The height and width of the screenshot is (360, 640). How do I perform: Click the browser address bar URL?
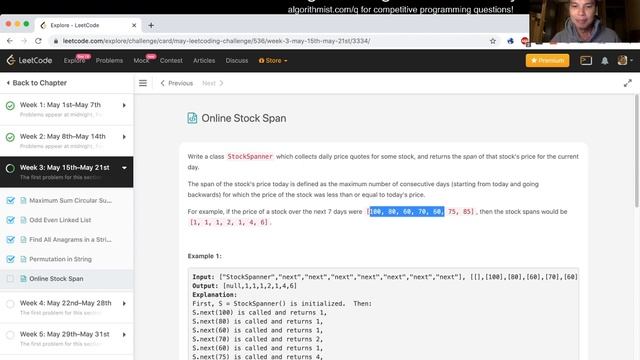click(216, 41)
